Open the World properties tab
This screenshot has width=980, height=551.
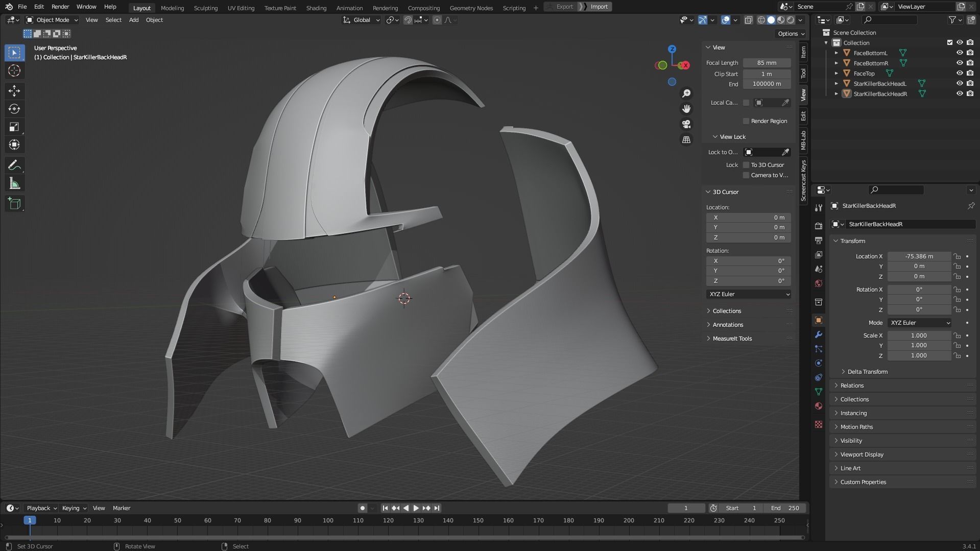coord(819,283)
